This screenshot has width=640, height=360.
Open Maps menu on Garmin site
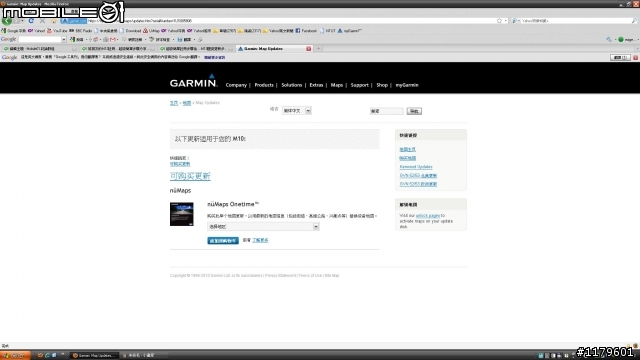337,85
